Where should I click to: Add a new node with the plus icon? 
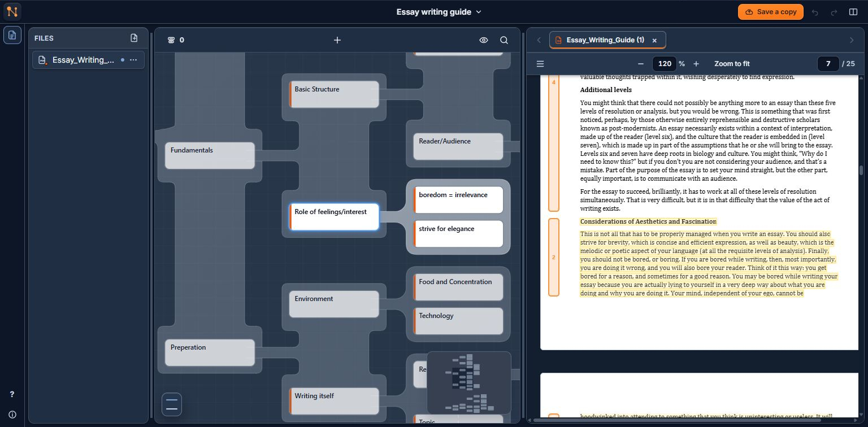337,40
